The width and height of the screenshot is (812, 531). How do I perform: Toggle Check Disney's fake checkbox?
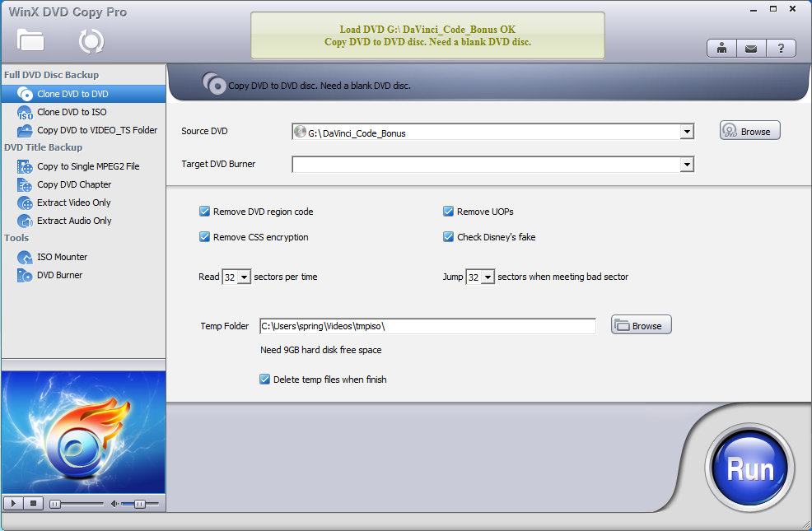(449, 236)
